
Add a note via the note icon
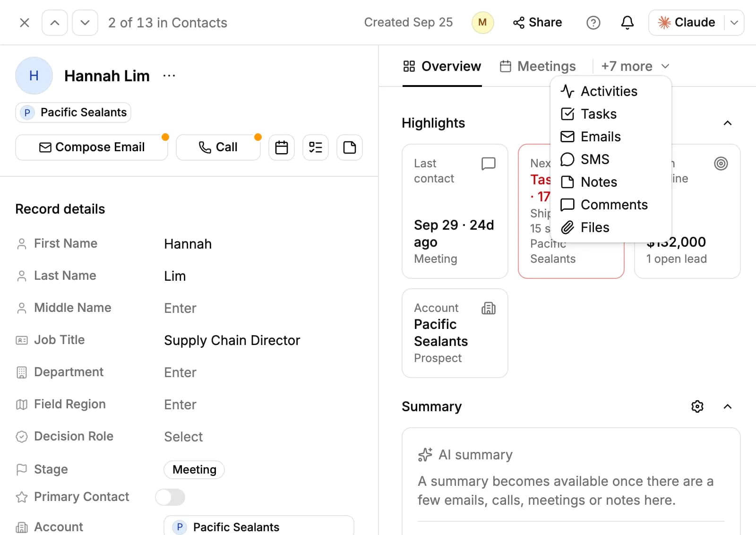350,147
